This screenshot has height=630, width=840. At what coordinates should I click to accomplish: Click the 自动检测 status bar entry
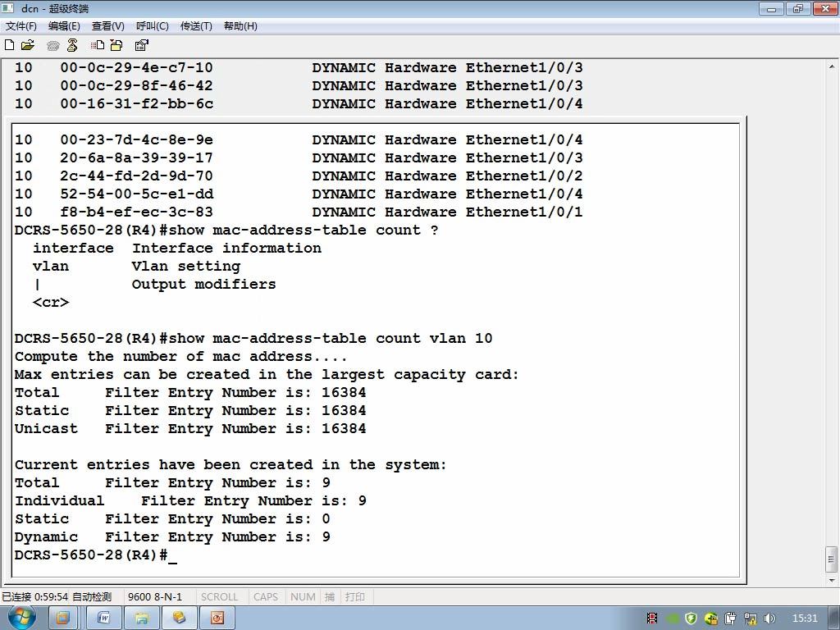92,596
